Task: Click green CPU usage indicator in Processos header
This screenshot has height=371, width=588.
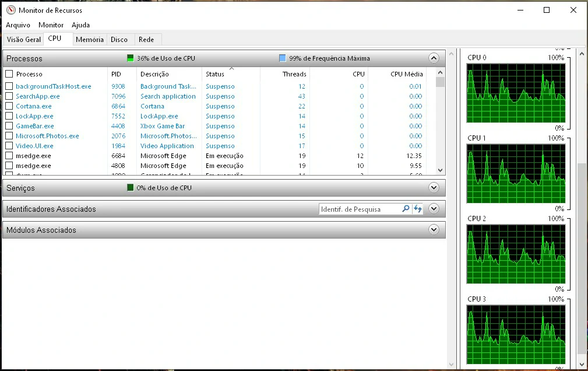Action: [x=130, y=58]
